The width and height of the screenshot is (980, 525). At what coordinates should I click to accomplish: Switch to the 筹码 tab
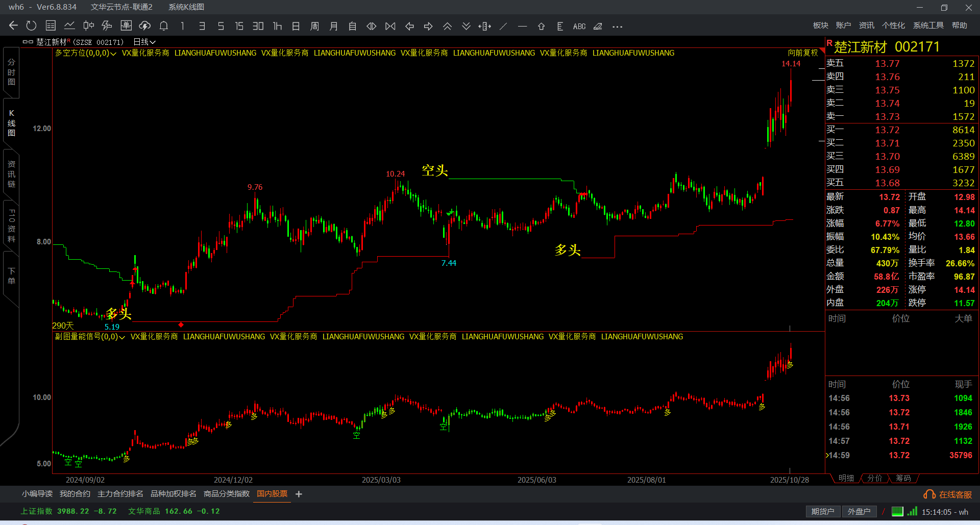[x=903, y=478]
